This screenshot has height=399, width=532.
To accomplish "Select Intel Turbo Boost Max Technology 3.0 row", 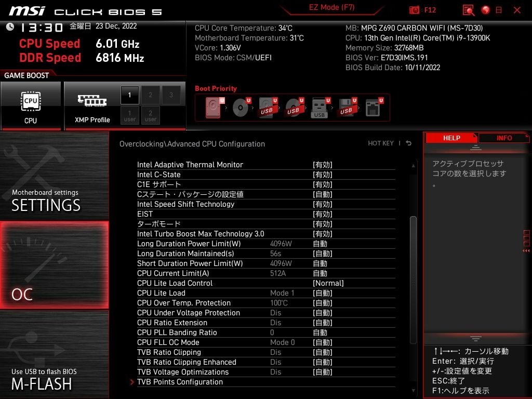I will 266,234.
